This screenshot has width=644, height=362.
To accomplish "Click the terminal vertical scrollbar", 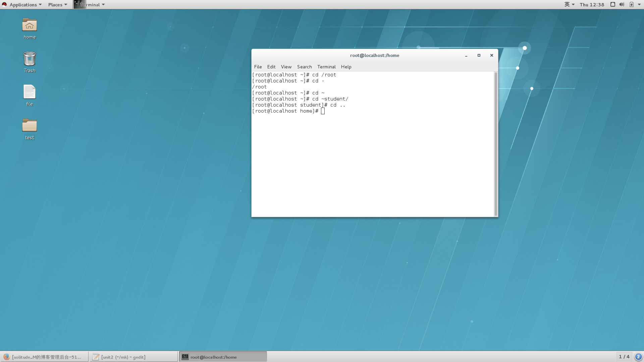I will point(495,144).
